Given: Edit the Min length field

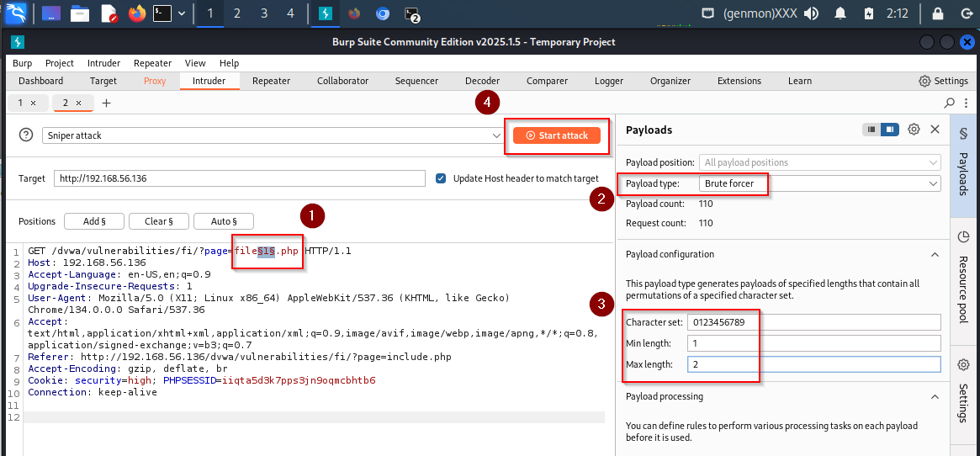Looking at the screenshot, I should pos(813,343).
